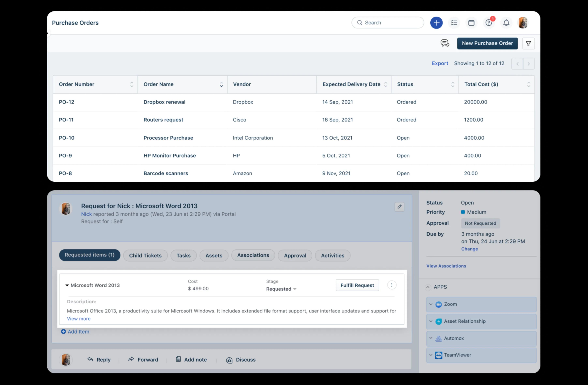Open the Barcode scanners order
The image size is (588, 385).
tap(166, 173)
